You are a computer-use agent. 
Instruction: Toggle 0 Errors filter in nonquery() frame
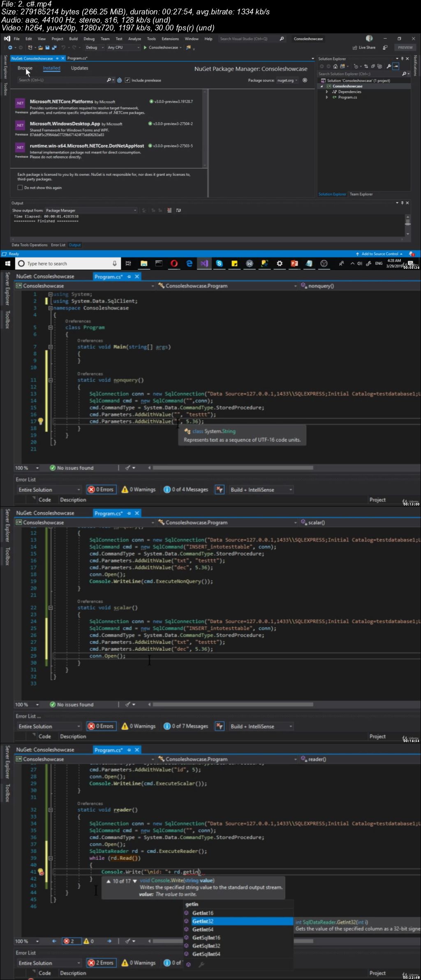101,489
